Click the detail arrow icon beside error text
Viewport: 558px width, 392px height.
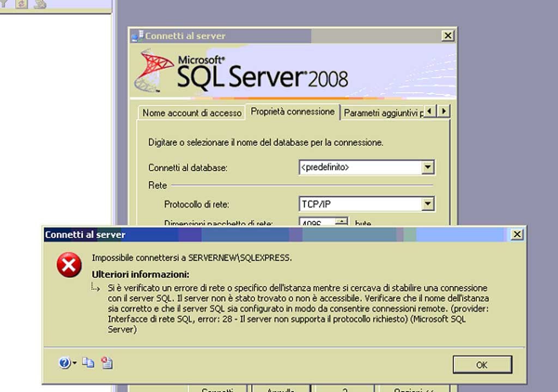pos(95,287)
